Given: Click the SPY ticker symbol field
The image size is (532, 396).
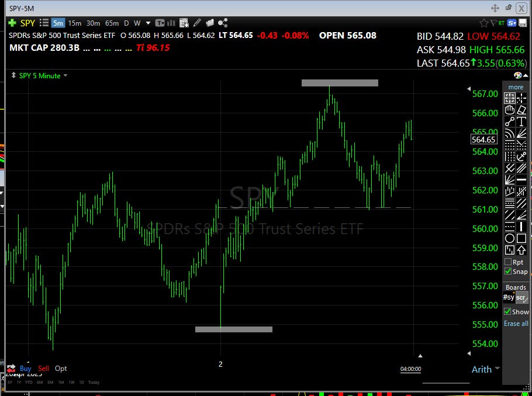Looking at the screenshot, I should pyautogui.click(x=27, y=23).
